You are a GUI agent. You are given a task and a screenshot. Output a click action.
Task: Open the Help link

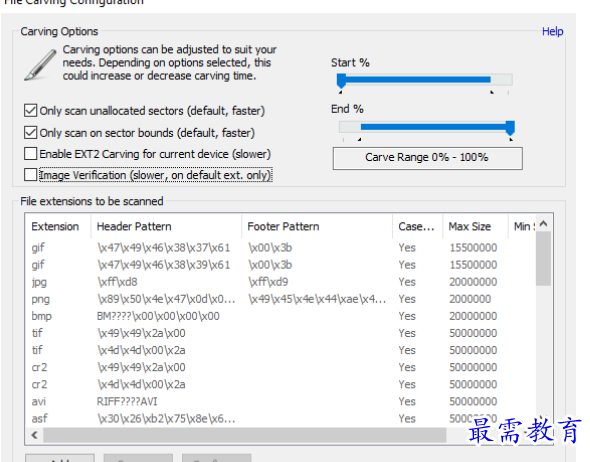(552, 31)
